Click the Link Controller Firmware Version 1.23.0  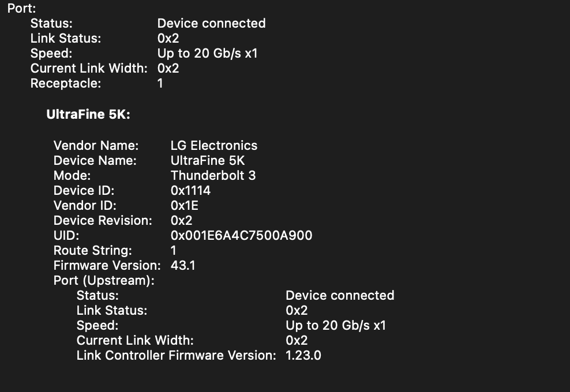tap(303, 355)
